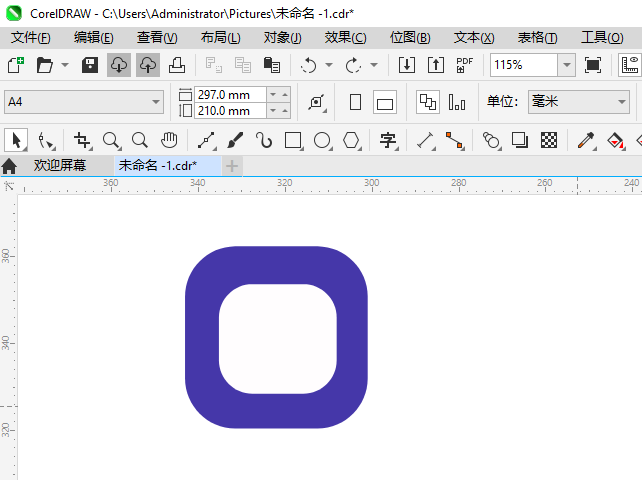Select the Color Eyedropper tool

[586, 140]
